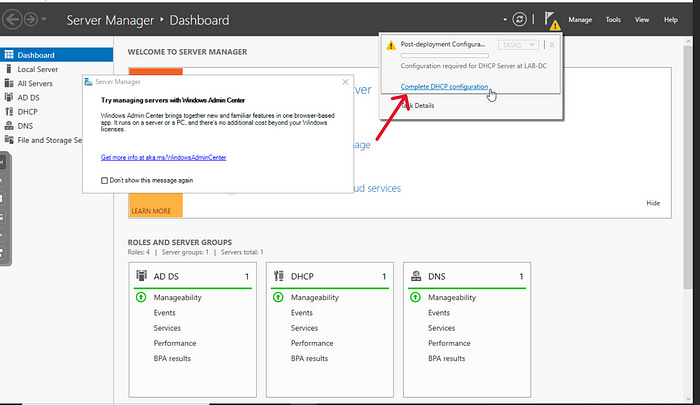Click DHCP Manageability green status icon
This screenshot has width=700, height=405.
click(278, 297)
